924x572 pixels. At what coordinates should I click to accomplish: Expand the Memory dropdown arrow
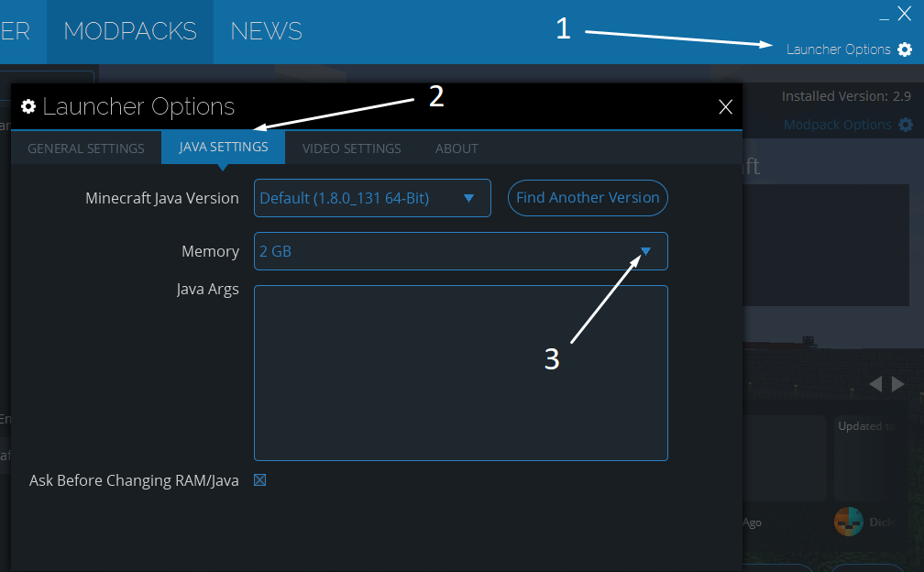(645, 251)
